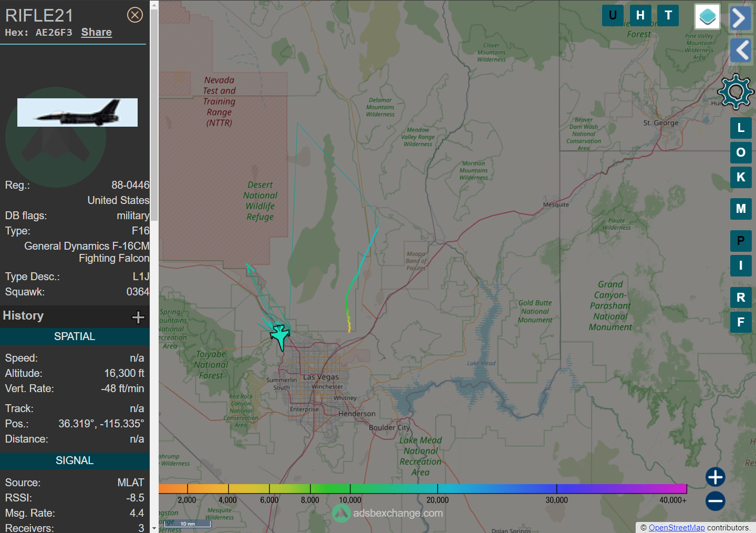The height and width of the screenshot is (533, 756).
Task: Click the vertical rate -48 ft/min
Action: [x=122, y=388]
